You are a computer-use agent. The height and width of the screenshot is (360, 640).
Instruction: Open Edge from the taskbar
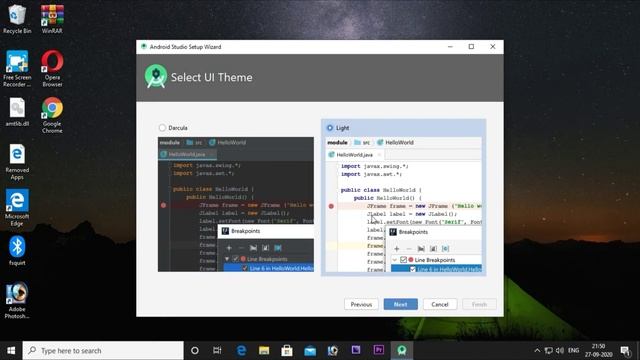pyautogui.click(x=241, y=351)
